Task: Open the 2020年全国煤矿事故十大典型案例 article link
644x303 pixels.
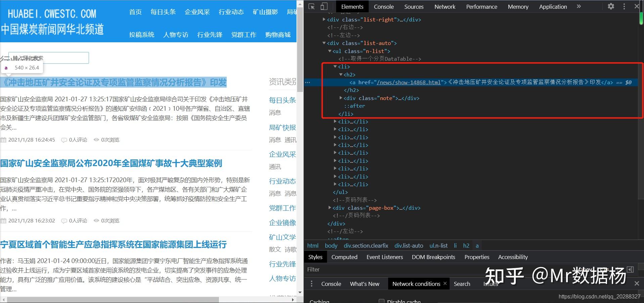Action: coord(111,163)
